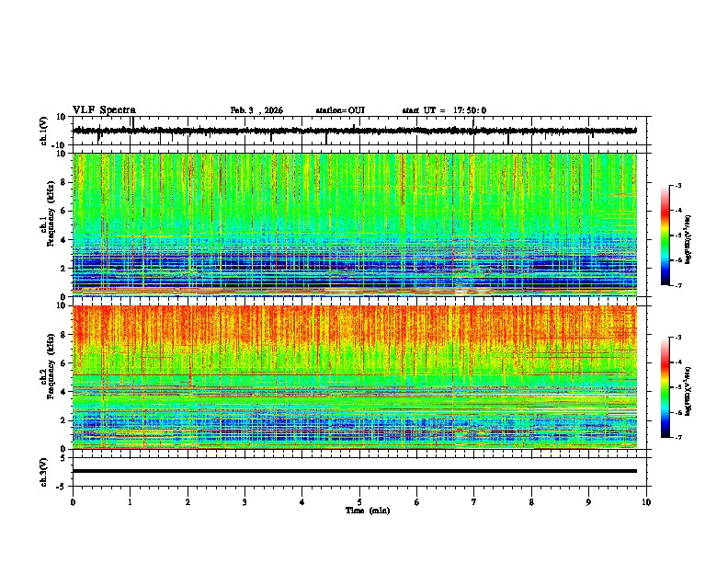This screenshot has width=728, height=563.
Task: Click inside the ch.1 spectrogram panel
Action: [355, 224]
